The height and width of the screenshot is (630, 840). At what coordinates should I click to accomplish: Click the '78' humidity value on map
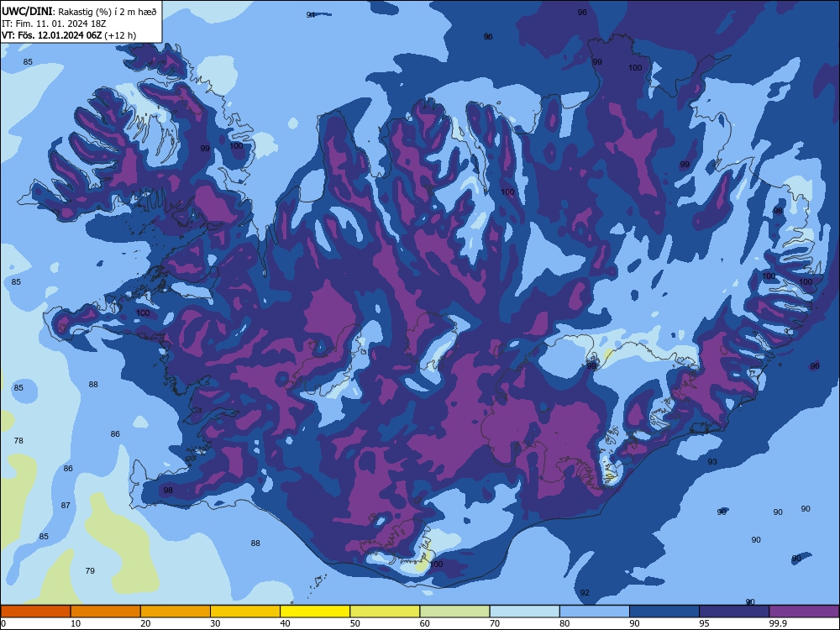point(18,440)
